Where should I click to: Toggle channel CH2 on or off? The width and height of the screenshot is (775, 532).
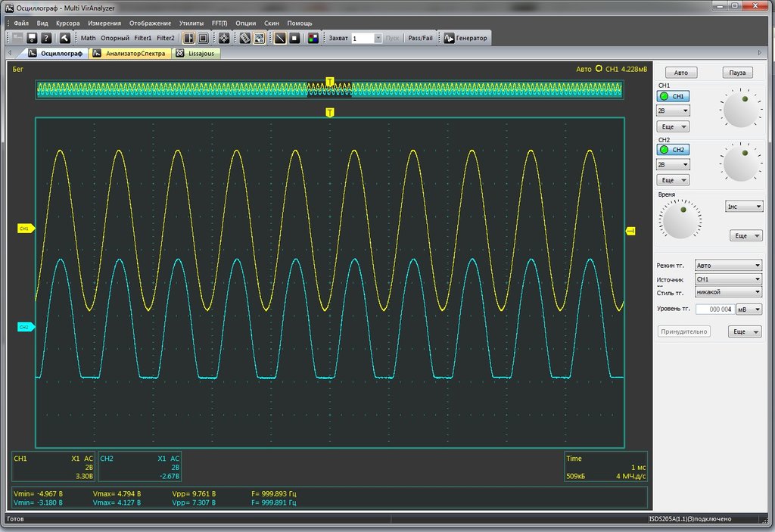click(673, 150)
